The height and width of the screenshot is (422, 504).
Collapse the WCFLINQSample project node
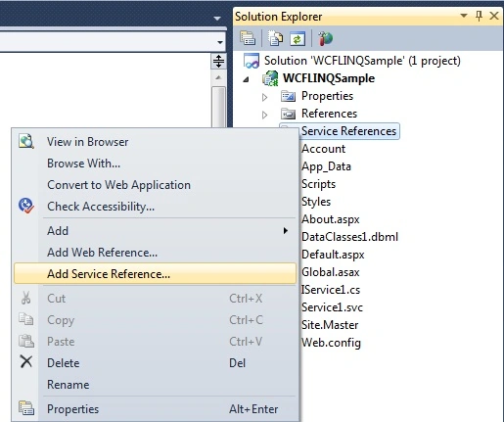click(247, 79)
